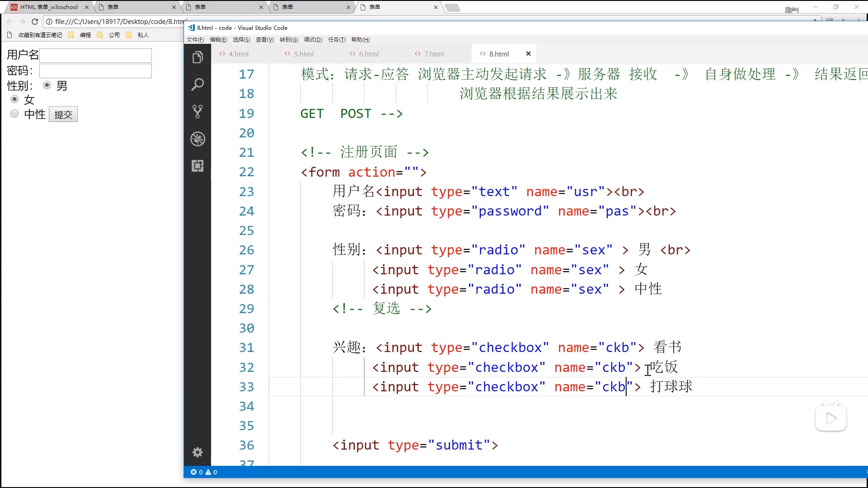Click the floating video play icon
This screenshot has width=868, height=488.
830,418
